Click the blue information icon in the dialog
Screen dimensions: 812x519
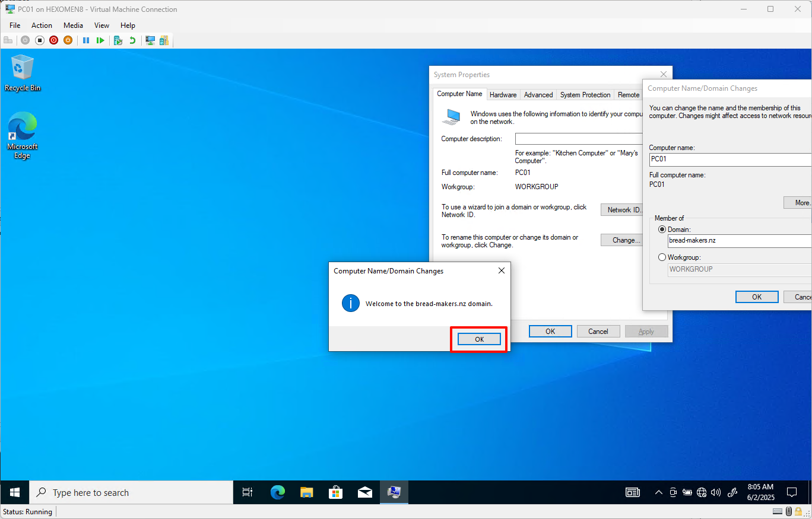point(351,303)
